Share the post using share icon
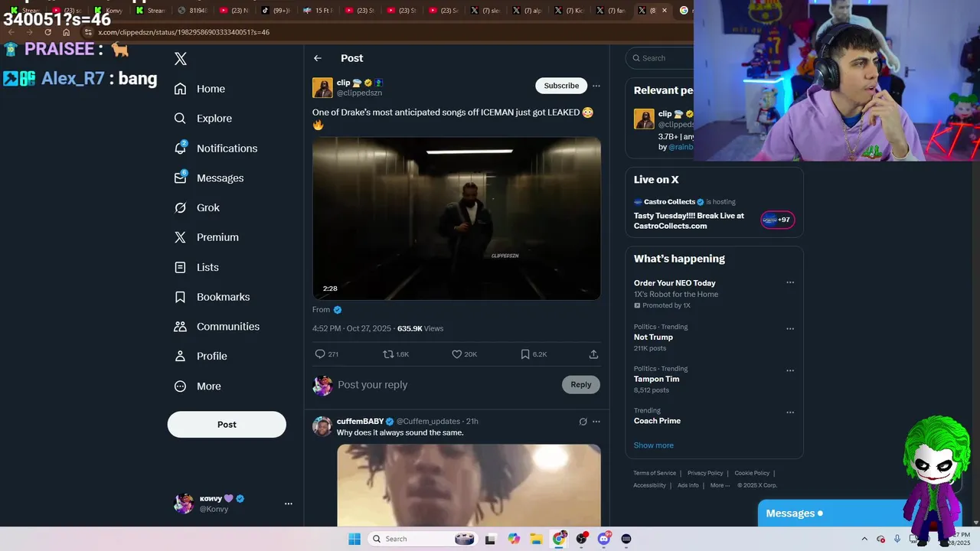 tap(593, 354)
